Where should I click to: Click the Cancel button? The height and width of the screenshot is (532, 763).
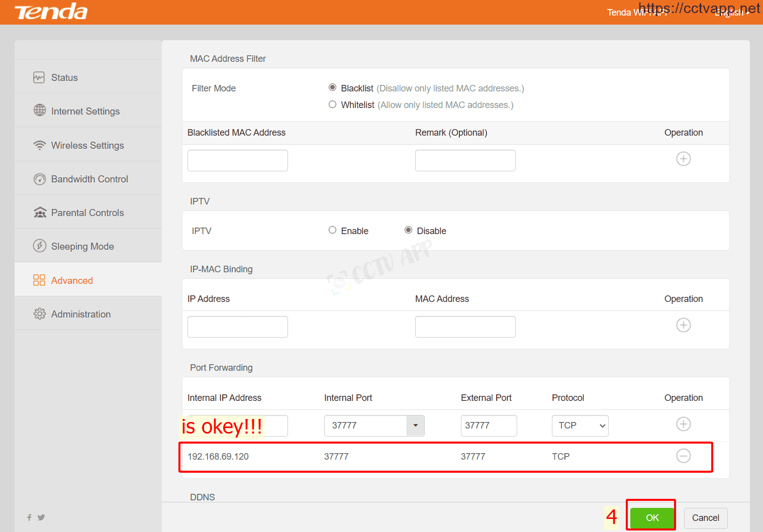[705, 518]
